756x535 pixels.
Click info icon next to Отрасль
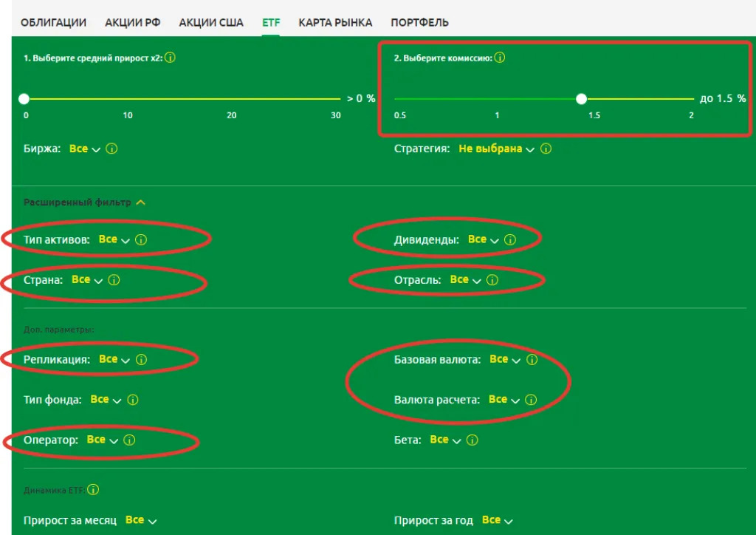coord(492,280)
